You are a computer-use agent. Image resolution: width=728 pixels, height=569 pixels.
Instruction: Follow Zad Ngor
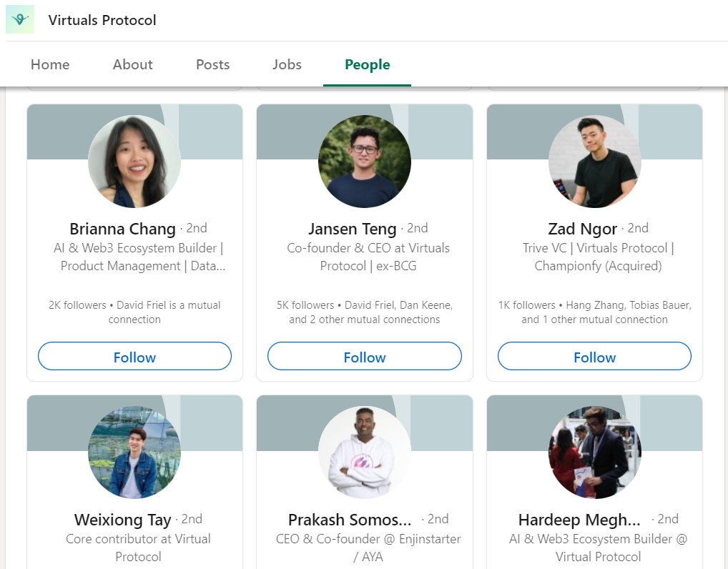click(594, 357)
